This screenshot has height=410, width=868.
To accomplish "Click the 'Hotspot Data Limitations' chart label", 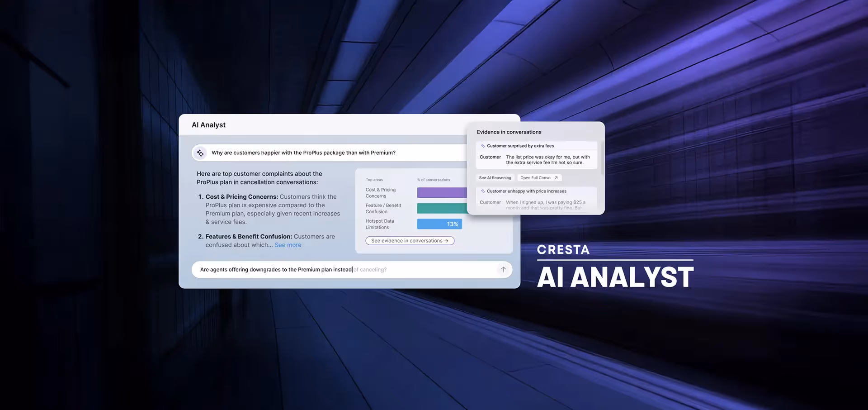I will click(380, 224).
